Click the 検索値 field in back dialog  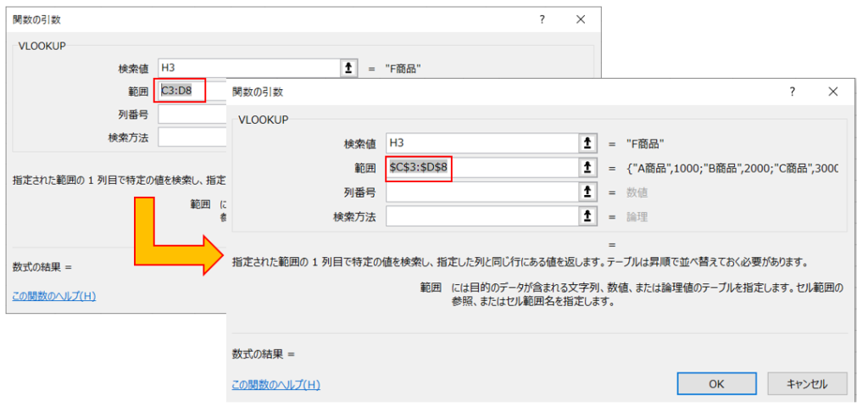pyautogui.click(x=246, y=69)
